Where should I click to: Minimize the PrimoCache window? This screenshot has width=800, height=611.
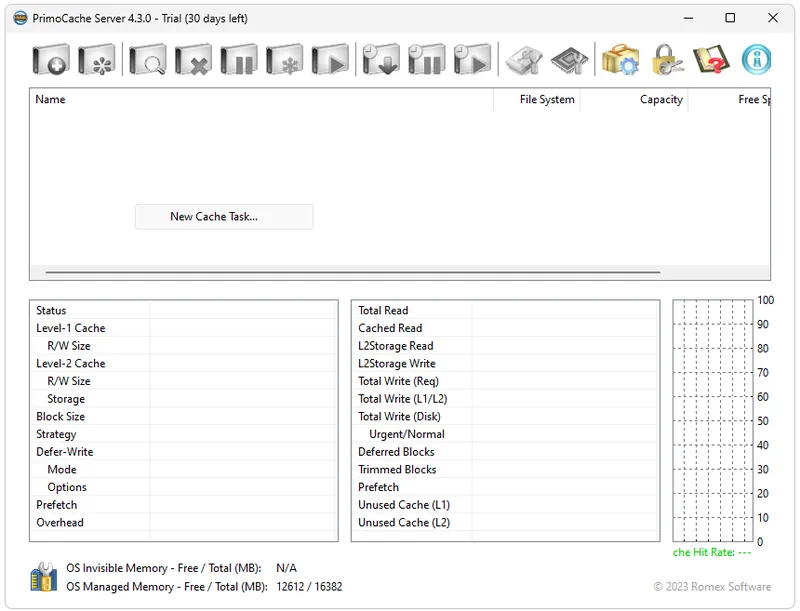click(688, 18)
